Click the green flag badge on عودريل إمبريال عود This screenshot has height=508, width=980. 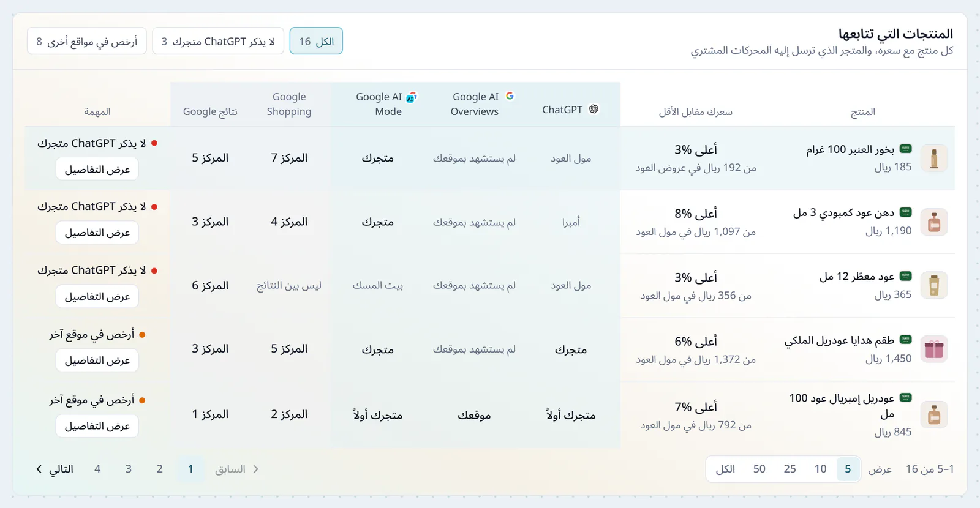(906, 397)
